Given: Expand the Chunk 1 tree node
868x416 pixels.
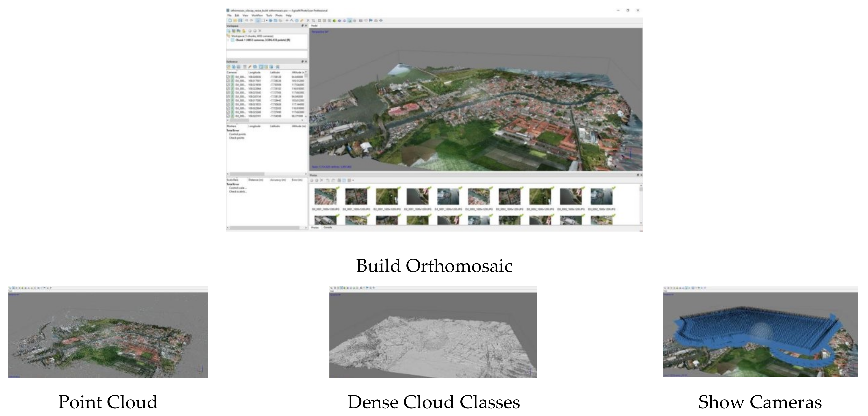Looking at the screenshot, I should pyautogui.click(x=228, y=40).
